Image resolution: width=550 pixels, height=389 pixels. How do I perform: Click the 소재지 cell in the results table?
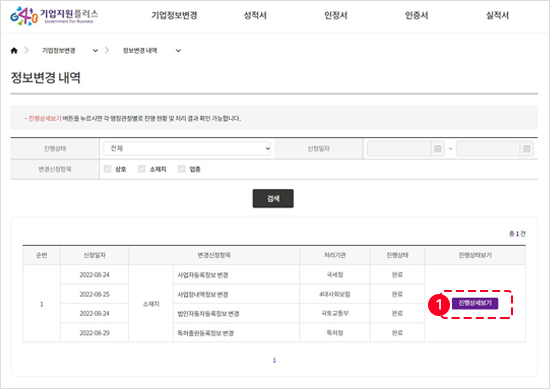pyautogui.click(x=151, y=304)
